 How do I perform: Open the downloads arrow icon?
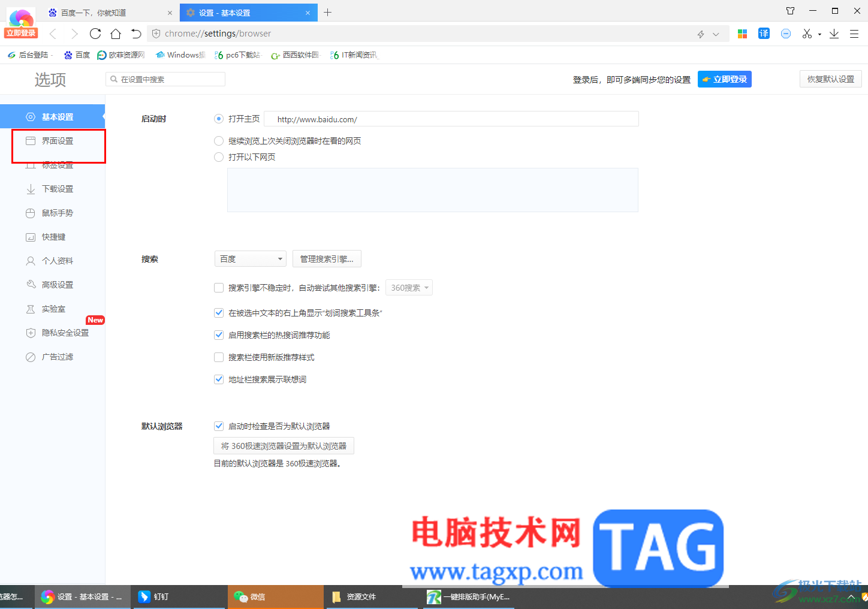(x=834, y=34)
